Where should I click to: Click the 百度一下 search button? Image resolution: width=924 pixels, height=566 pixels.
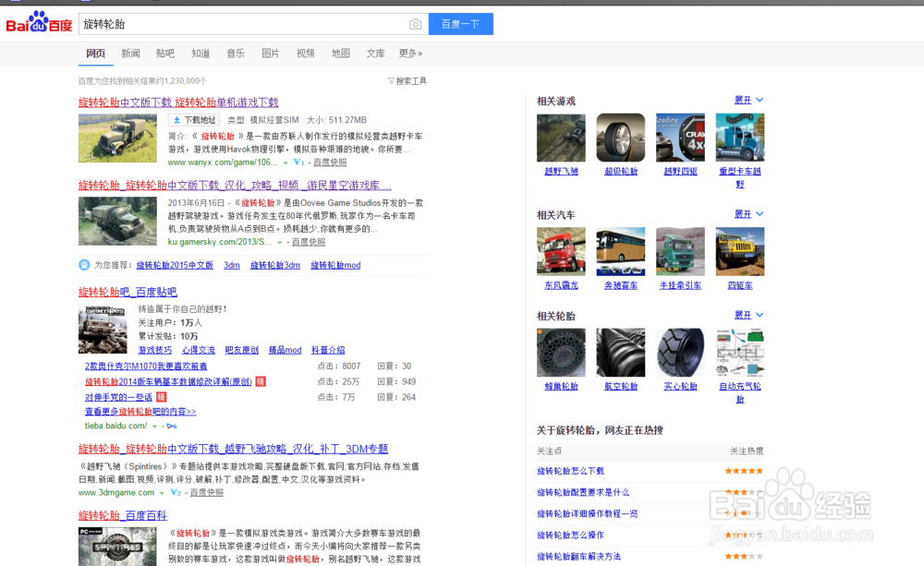coord(461,24)
